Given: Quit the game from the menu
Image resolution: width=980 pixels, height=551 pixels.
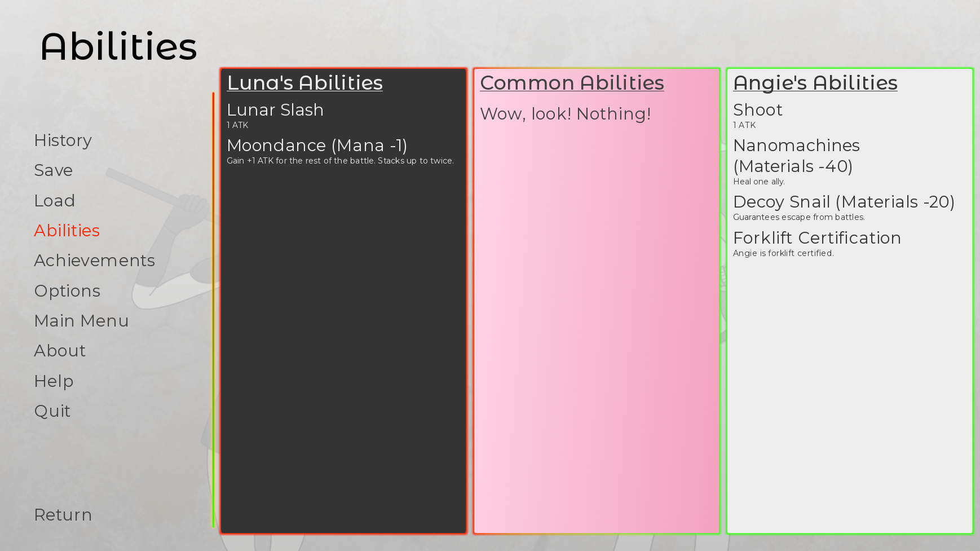Looking at the screenshot, I should [52, 411].
